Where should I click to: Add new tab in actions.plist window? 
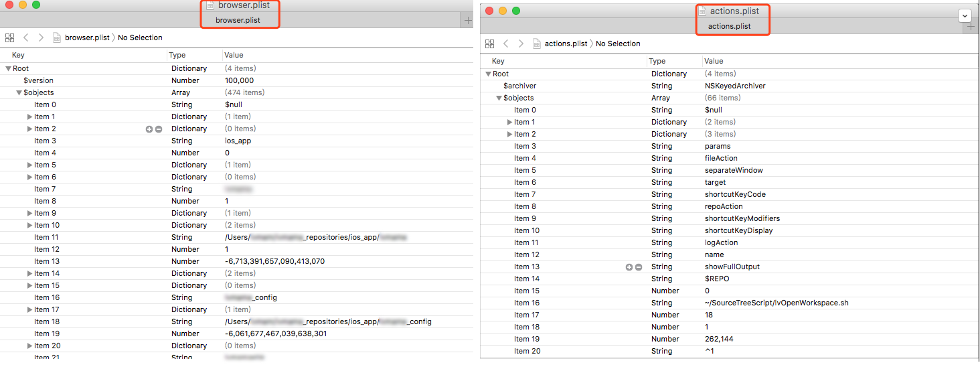971,27
